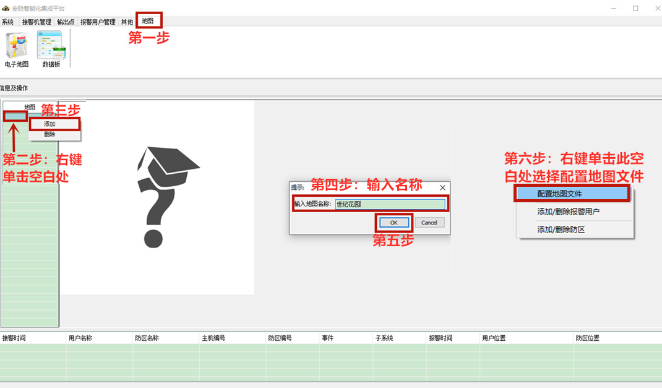The image size is (662, 388).
Task: Focus the 输入地图名称 text field
Action: coord(390,204)
